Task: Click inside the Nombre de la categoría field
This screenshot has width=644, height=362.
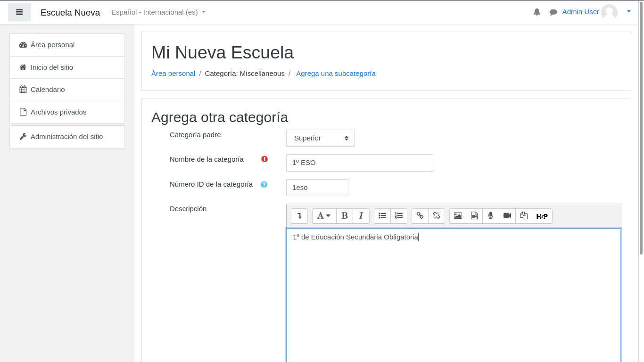Action: click(x=359, y=163)
